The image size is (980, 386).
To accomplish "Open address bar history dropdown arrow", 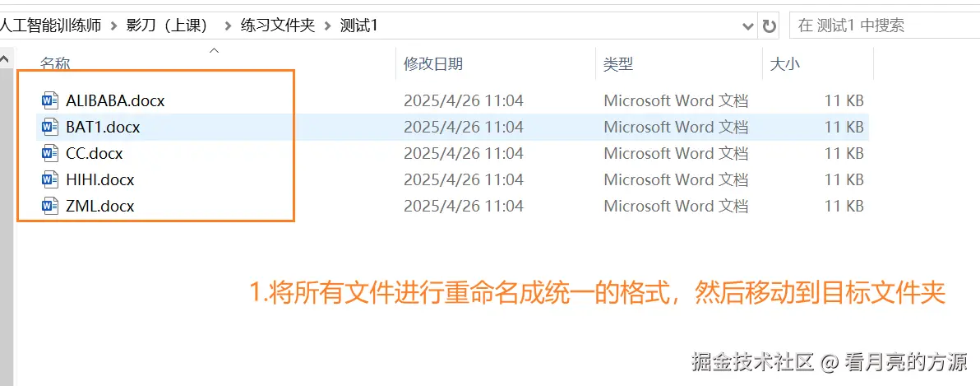I will click(x=748, y=26).
